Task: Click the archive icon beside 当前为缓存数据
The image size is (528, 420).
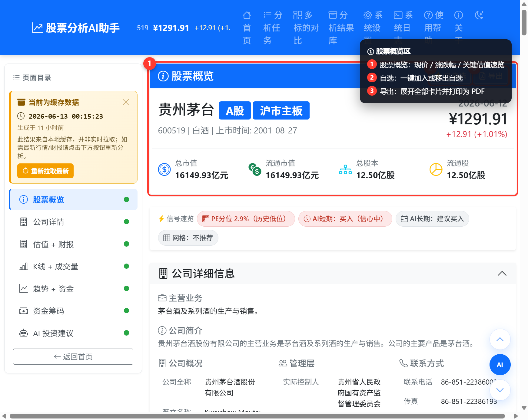Action: pos(21,102)
